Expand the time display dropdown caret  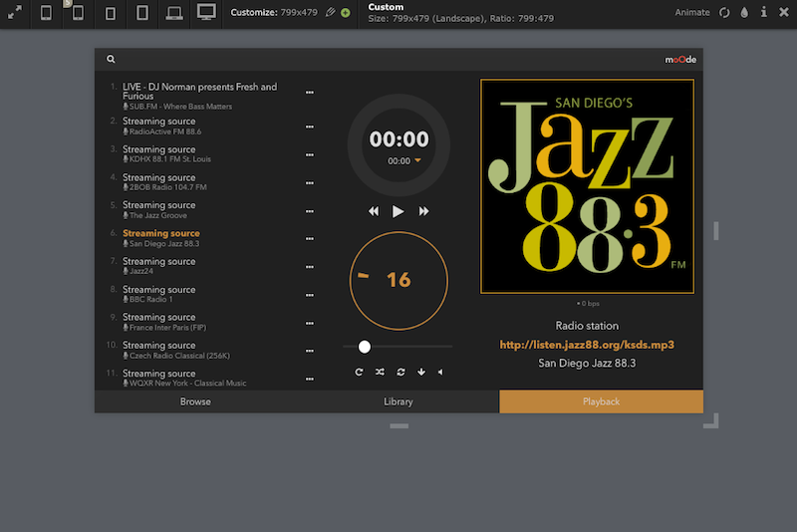pos(417,160)
